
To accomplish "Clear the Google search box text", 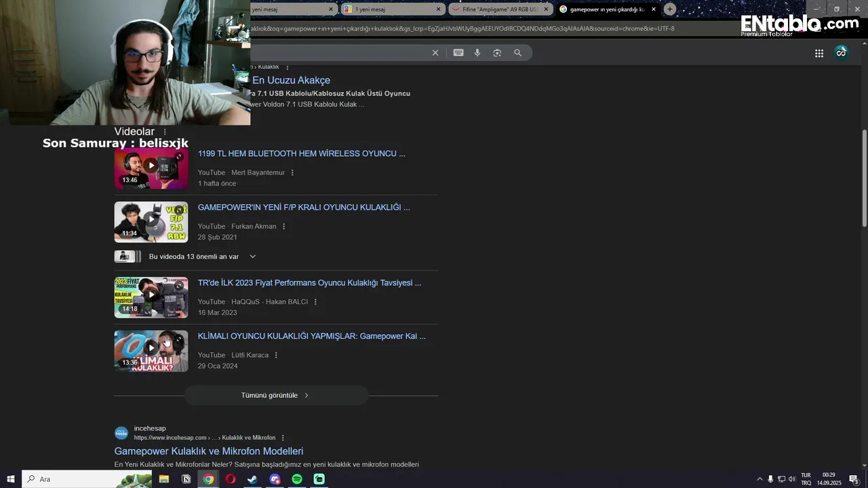I will (435, 53).
